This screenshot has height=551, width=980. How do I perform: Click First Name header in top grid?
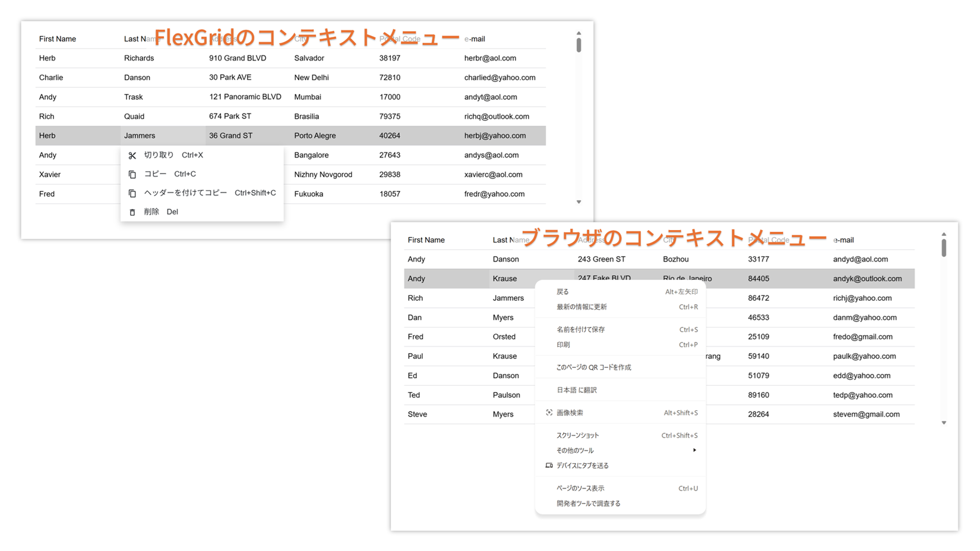(58, 39)
